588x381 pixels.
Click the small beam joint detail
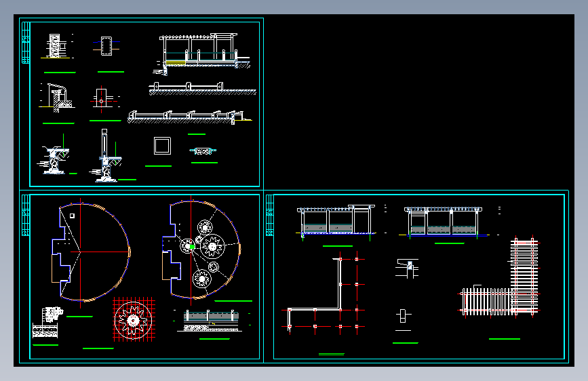[407, 268]
